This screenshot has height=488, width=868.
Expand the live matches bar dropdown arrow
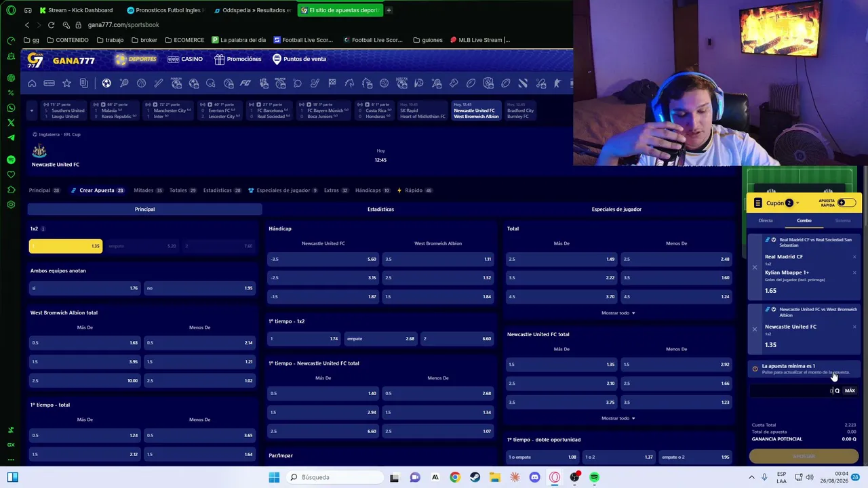[31, 109]
